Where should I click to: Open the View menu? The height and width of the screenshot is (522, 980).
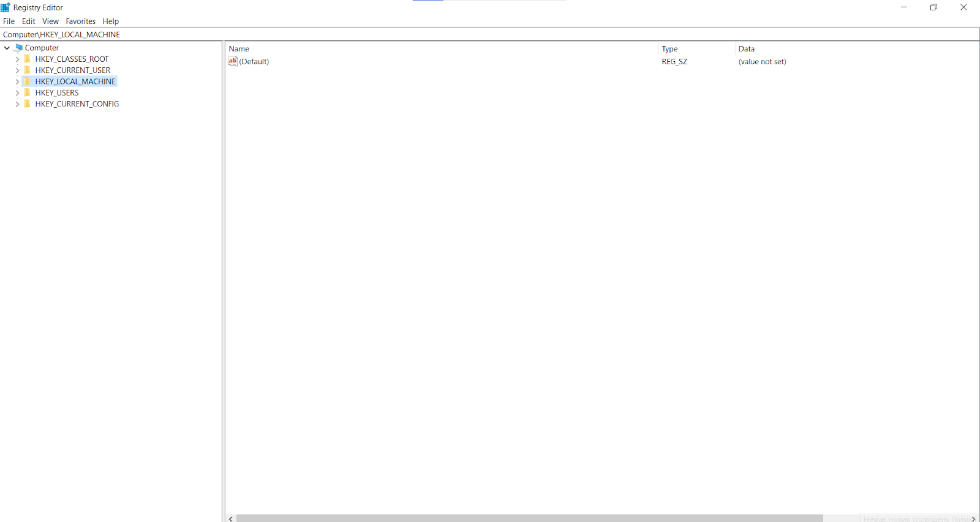(x=50, y=21)
